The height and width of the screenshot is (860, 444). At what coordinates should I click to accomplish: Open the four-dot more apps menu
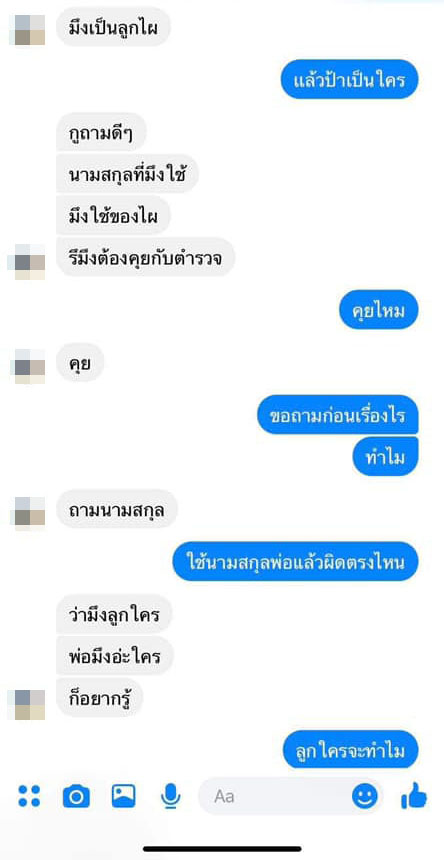pos(29,796)
